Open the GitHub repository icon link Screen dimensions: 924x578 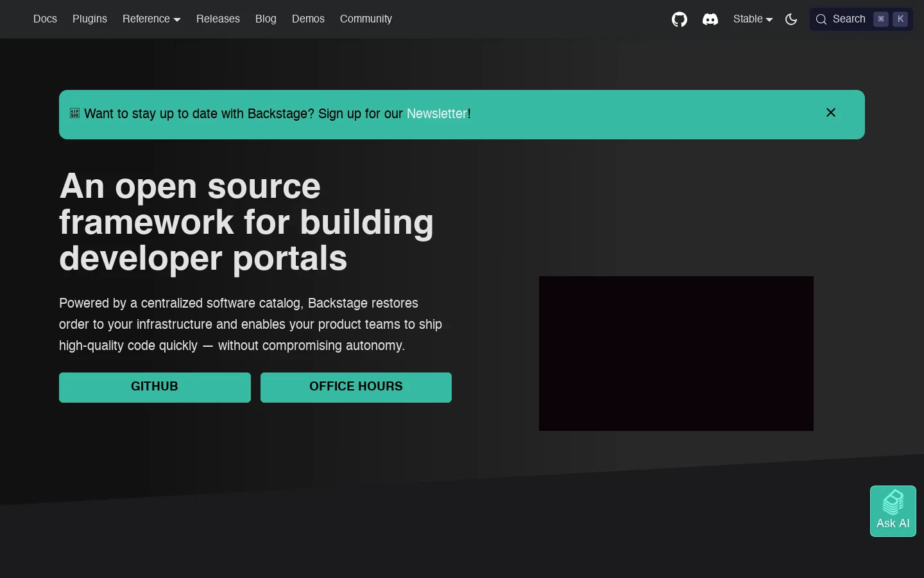(680, 19)
